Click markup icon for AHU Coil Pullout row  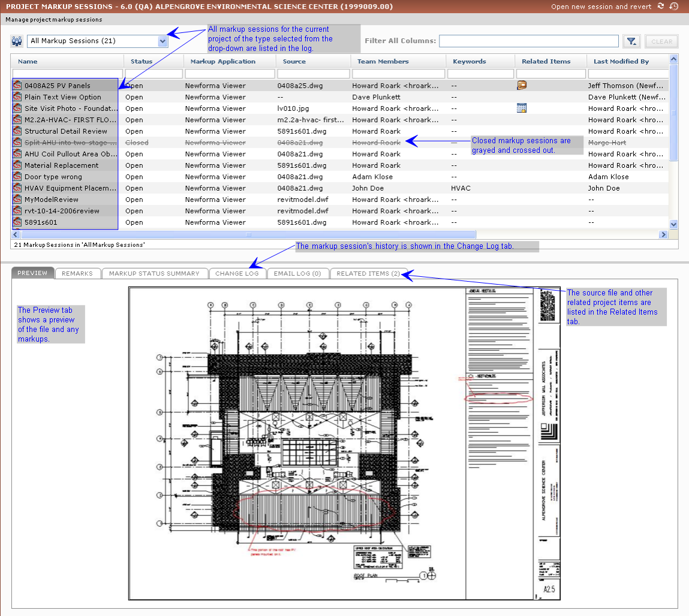click(x=17, y=153)
